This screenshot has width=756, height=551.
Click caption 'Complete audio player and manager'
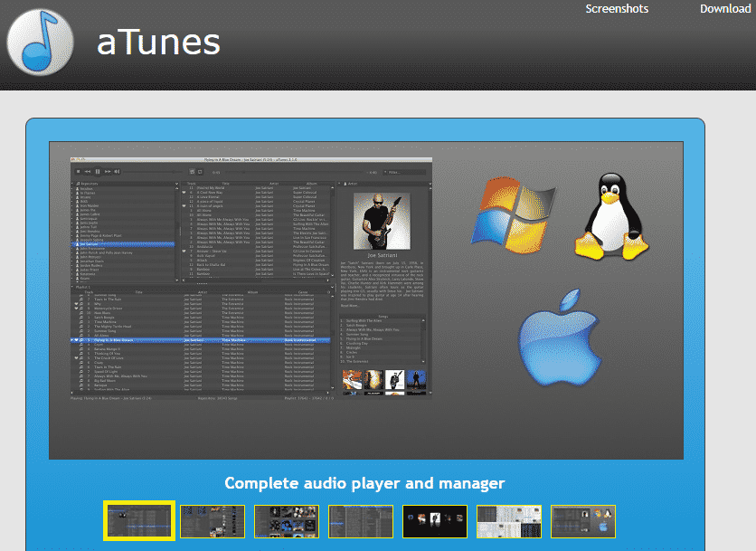(x=364, y=483)
